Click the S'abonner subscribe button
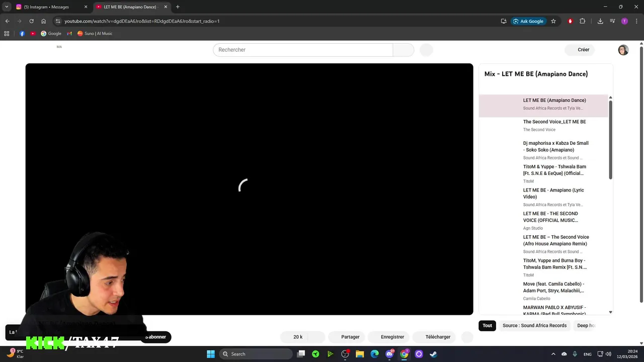 156,337
